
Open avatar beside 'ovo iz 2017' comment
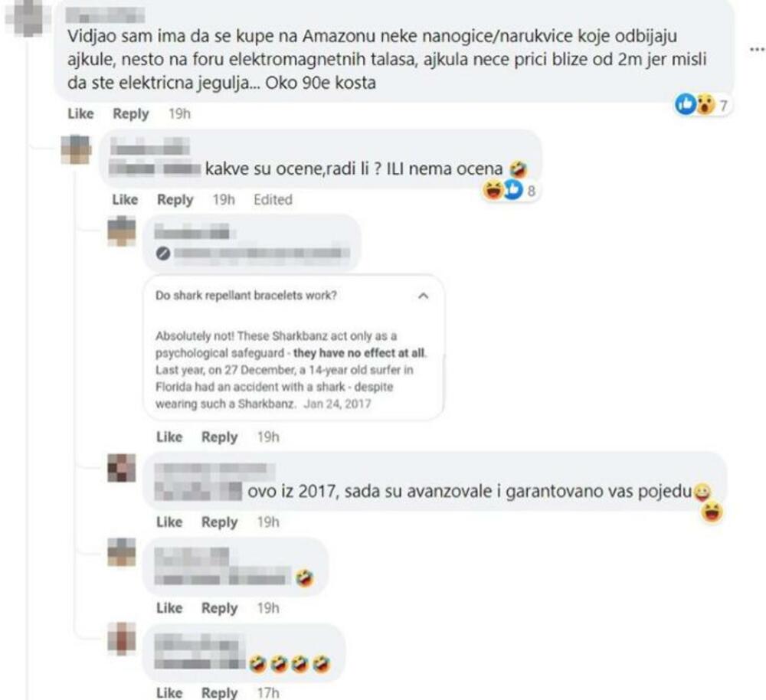[122, 467]
